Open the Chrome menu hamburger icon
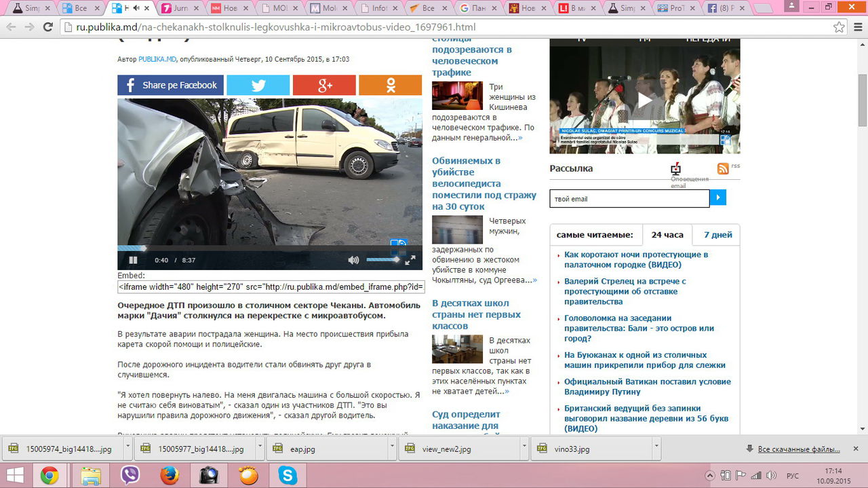 (857, 27)
